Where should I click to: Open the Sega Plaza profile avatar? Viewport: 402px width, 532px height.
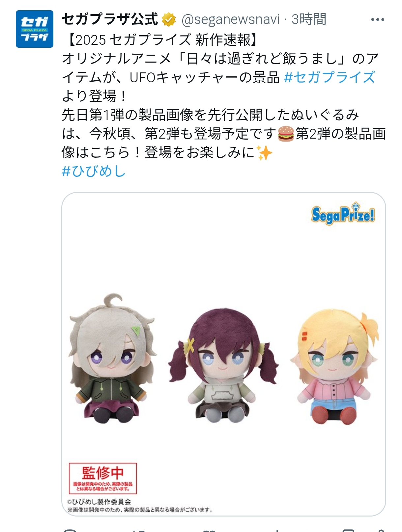pos(35,29)
